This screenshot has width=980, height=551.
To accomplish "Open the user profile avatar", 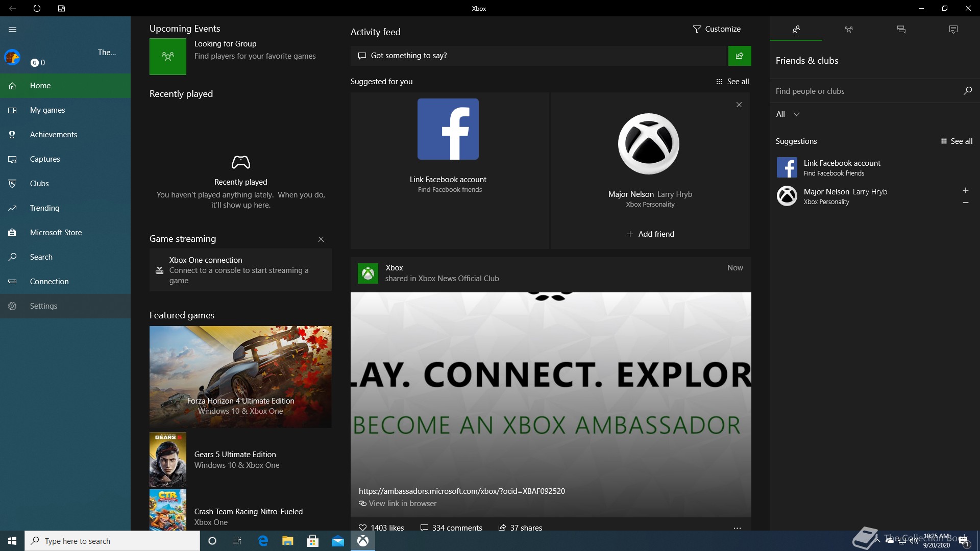I will [12, 57].
